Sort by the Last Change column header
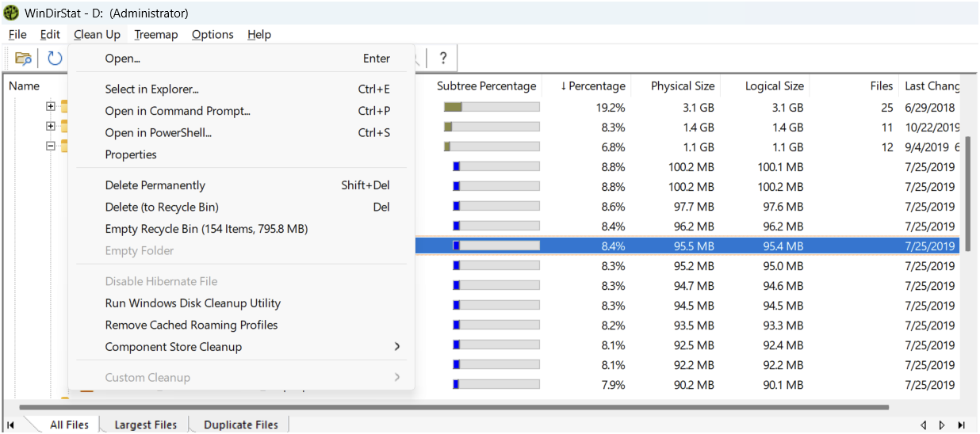Image resolution: width=980 pixels, height=434 pixels. [932, 86]
